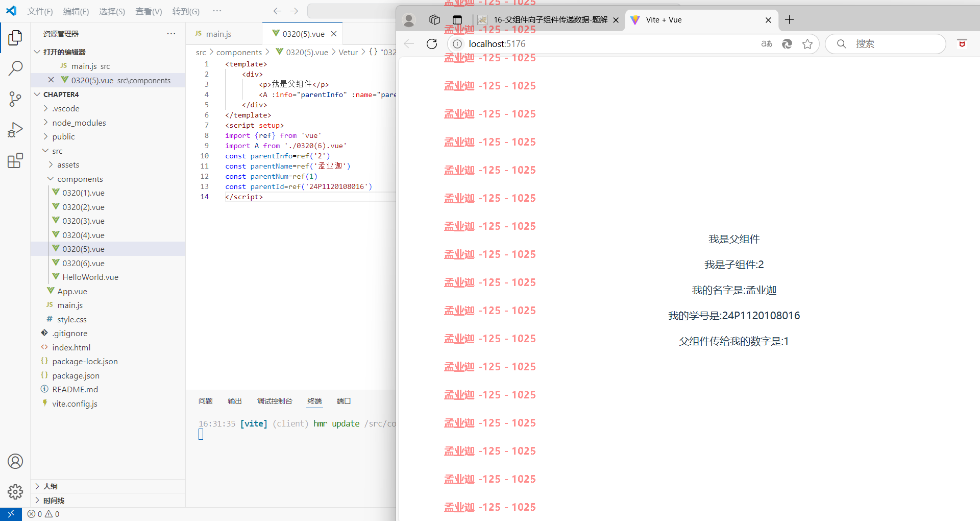Image resolution: width=980 pixels, height=521 pixels.
Task: Open a new browser tab
Action: point(790,20)
